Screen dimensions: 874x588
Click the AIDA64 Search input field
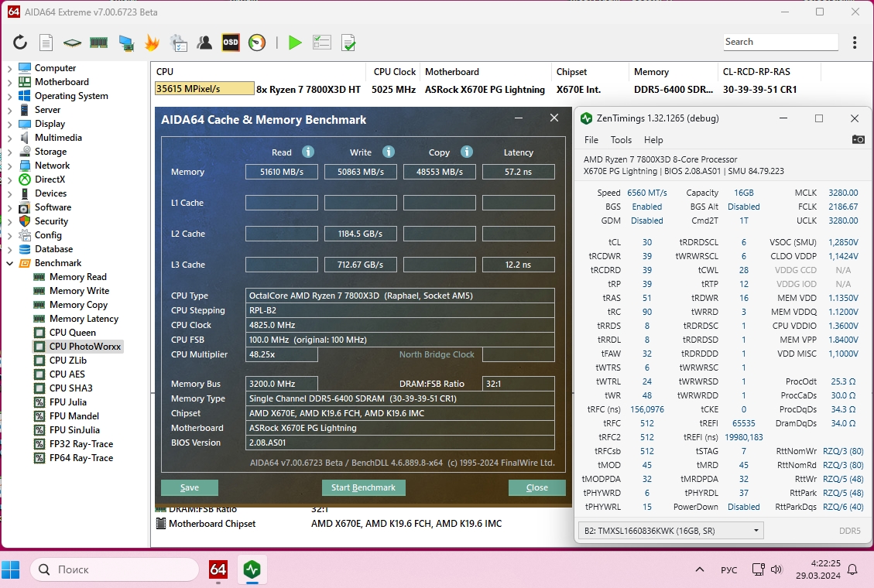pos(780,42)
